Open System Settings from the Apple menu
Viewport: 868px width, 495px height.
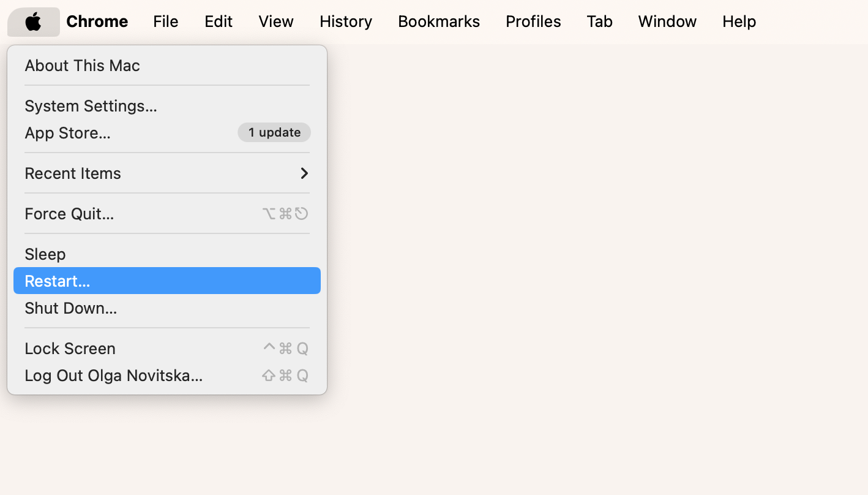(91, 105)
